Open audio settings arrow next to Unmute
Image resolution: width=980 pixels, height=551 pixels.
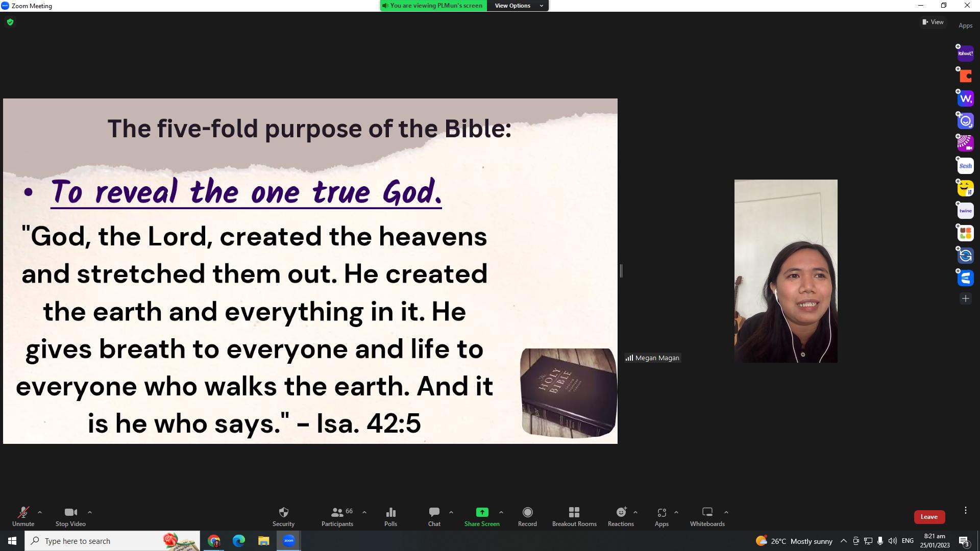pyautogui.click(x=40, y=512)
